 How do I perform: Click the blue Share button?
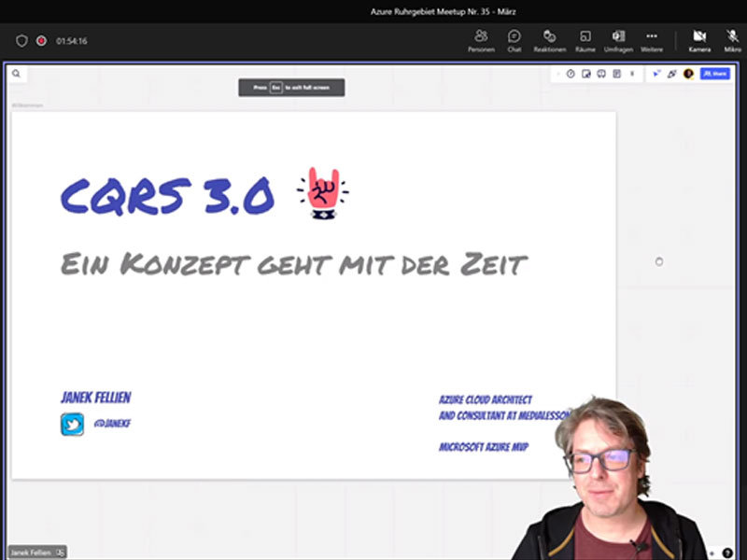(x=715, y=74)
